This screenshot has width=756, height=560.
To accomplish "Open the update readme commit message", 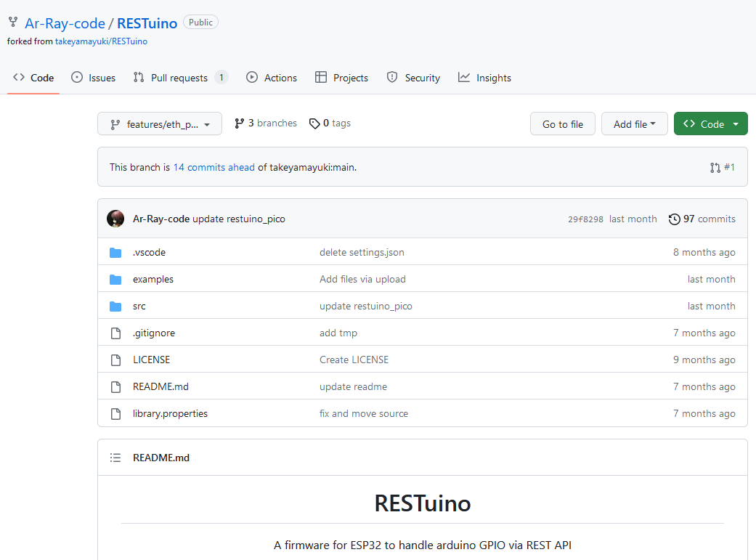I will pyautogui.click(x=353, y=387).
